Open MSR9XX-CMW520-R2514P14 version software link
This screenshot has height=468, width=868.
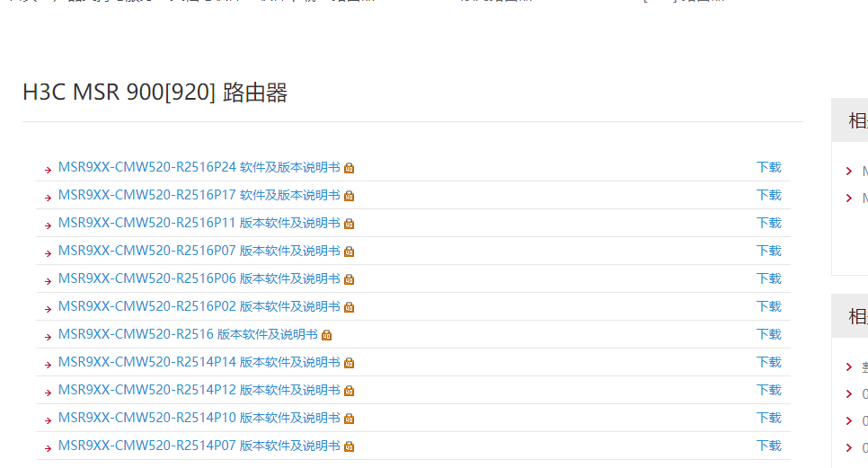[199, 362]
